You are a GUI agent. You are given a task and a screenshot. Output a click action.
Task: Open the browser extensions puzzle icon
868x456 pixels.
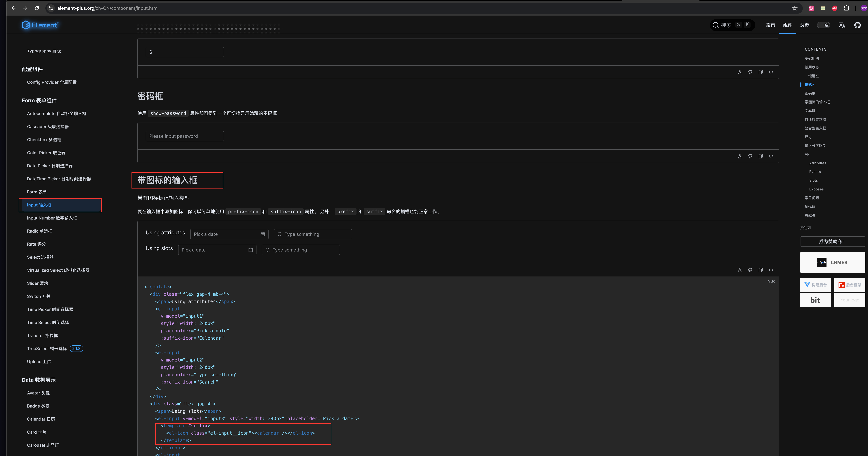click(846, 8)
